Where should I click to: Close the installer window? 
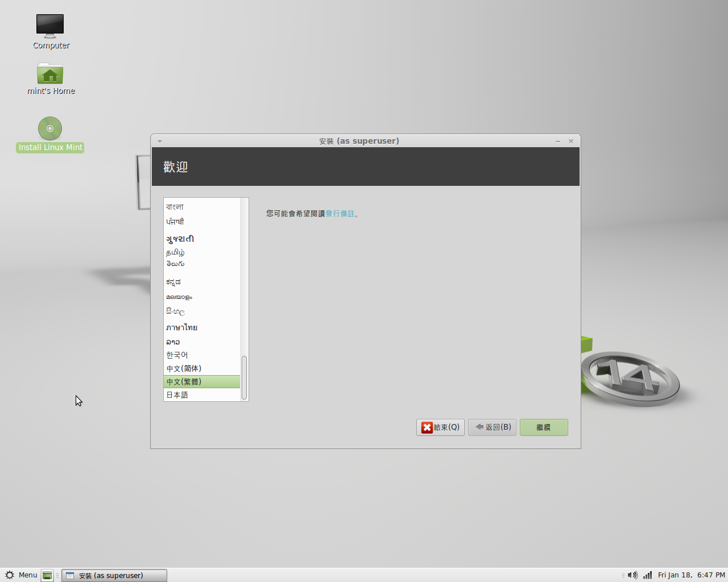coord(571,142)
